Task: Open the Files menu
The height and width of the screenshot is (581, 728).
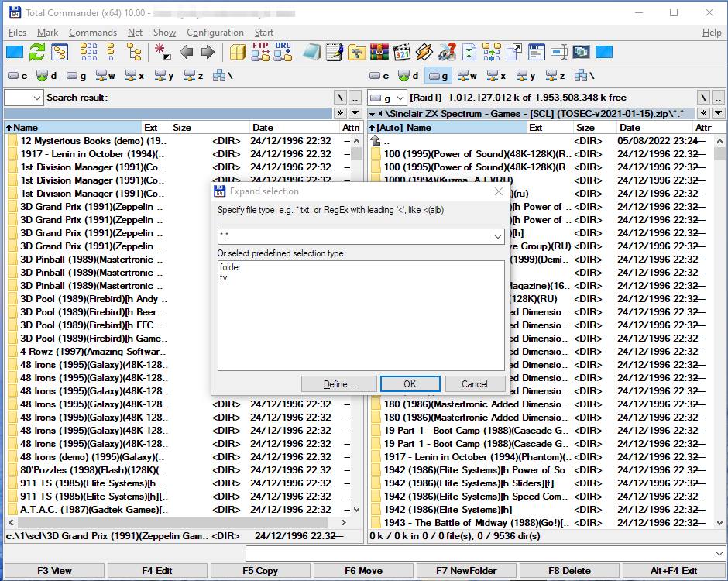Action: coord(18,33)
